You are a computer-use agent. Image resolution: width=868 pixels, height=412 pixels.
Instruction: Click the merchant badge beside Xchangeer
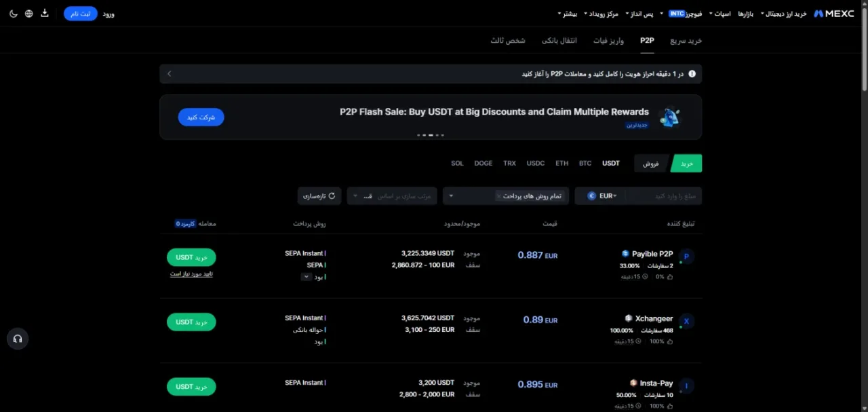[629, 318]
